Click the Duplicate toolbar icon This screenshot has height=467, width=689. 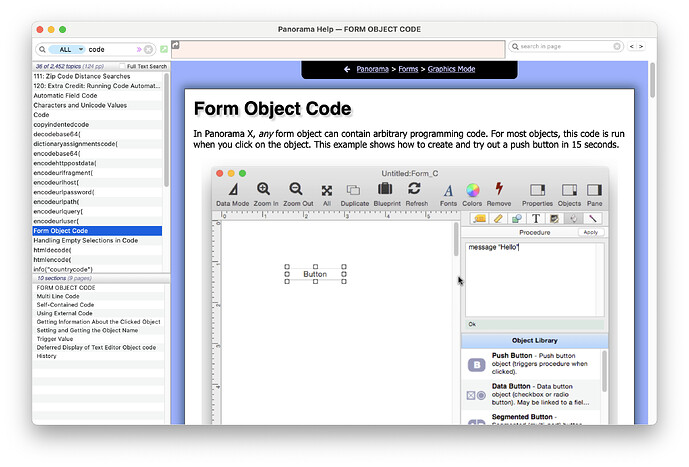[x=353, y=190]
